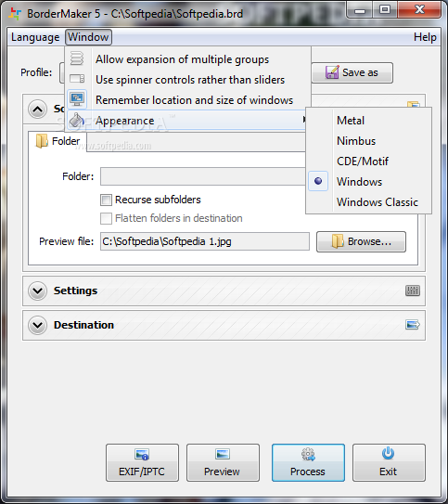Screen dimensions: 448x504
Task: Select the Windows Classic look and feel
Action: click(x=368, y=201)
